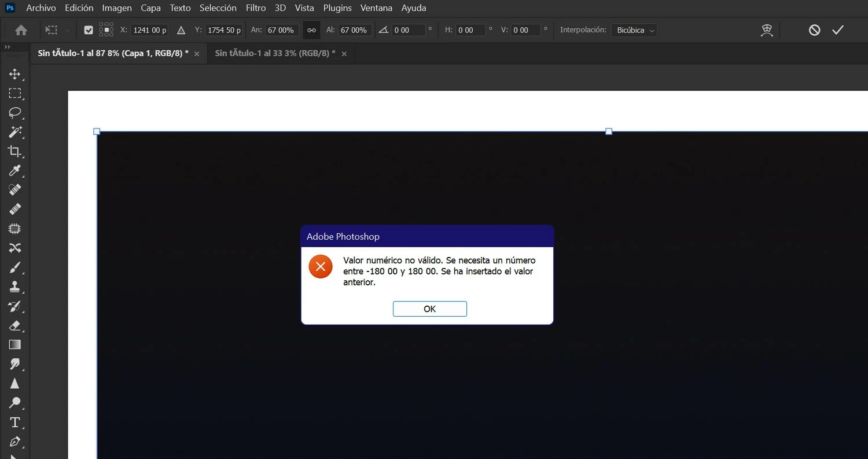Image resolution: width=868 pixels, height=459 pixels.
Task: Commit the transform with the checkmark
Action: pyautogui.click(x=838, y=30)
